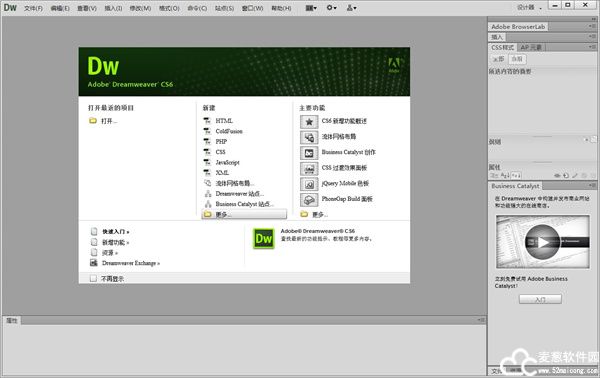Open the Adobe BrowserLab panel tab
This screenshot has width=600, height=378.
(x=518, y=27)
